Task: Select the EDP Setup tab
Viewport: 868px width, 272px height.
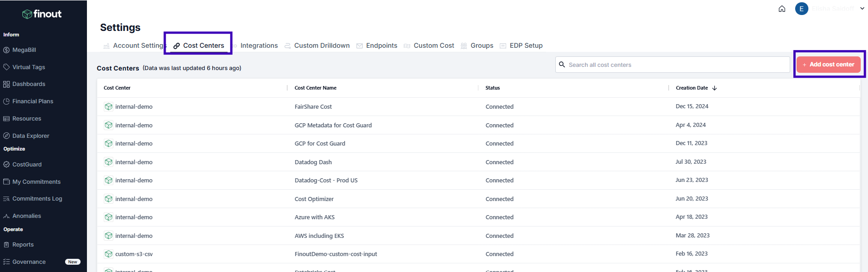Action: click(526, 46)
